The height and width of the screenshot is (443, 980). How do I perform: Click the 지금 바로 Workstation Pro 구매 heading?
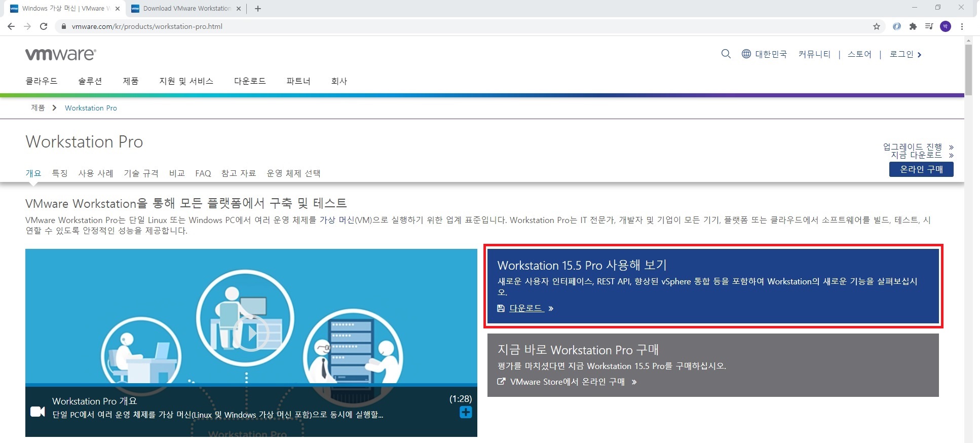[x=578, y=350]
